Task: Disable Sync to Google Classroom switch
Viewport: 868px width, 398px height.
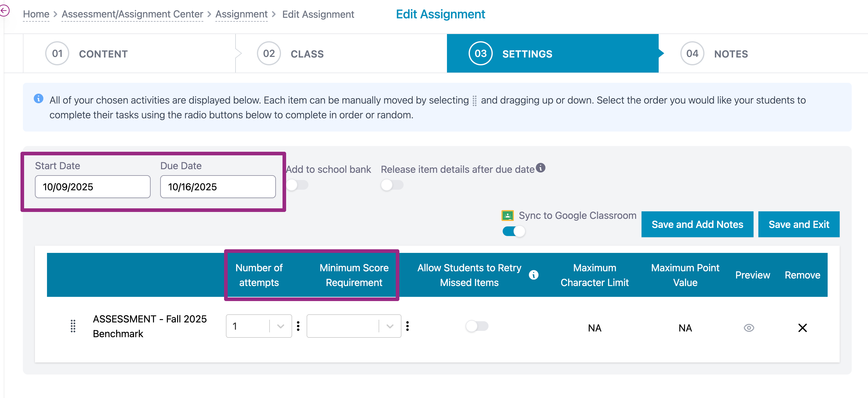Action: [x=514, y=231]
